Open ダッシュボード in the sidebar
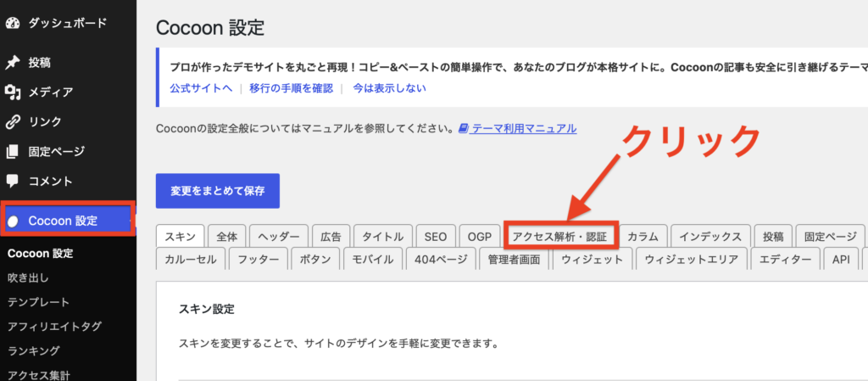The width and height of the screenshot is (868, 381). 68,23
